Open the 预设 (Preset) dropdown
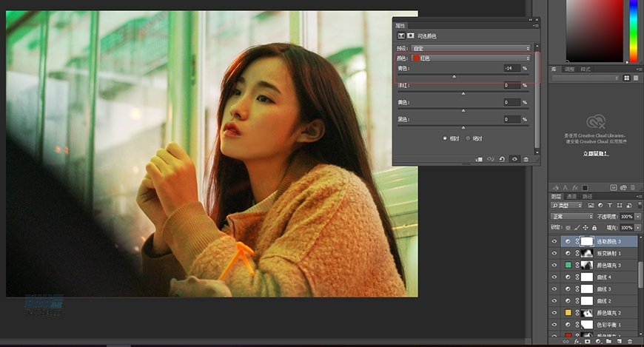 [473, 48]
